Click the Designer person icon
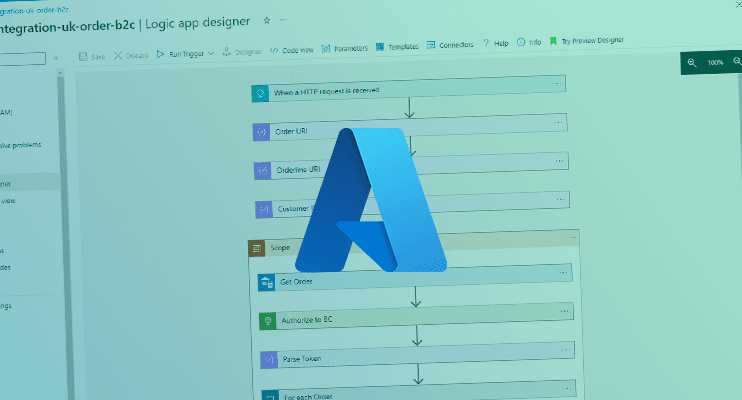The height and width of the screenshot is (400, 742). tap(226, 52)
